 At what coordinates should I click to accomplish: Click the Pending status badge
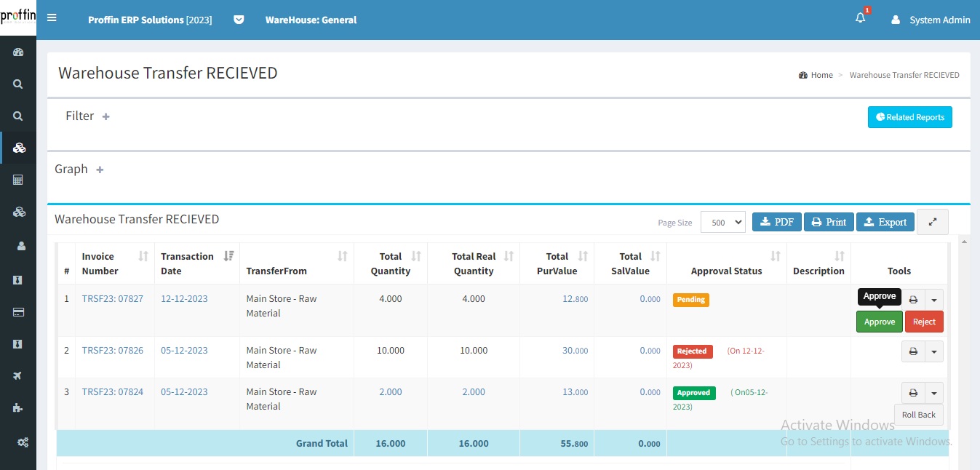tap(691, 299)
